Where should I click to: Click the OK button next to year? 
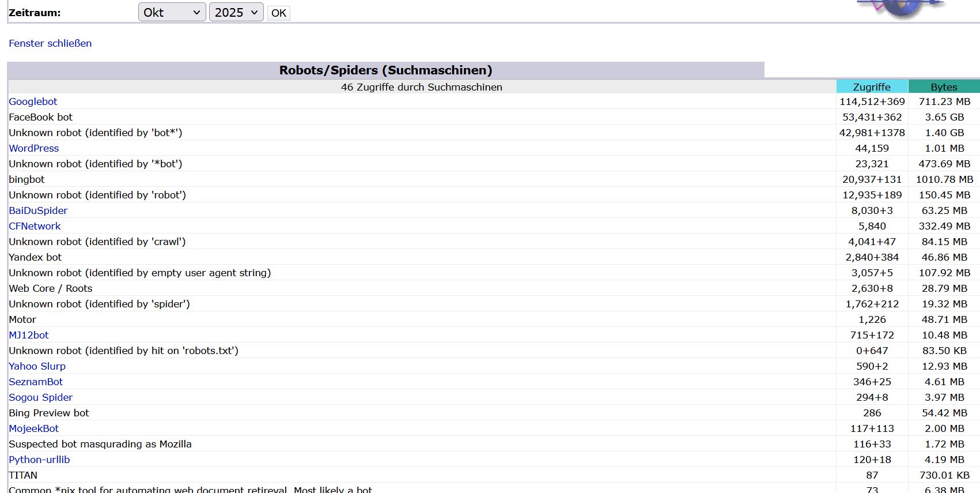[x=279, y=13]
